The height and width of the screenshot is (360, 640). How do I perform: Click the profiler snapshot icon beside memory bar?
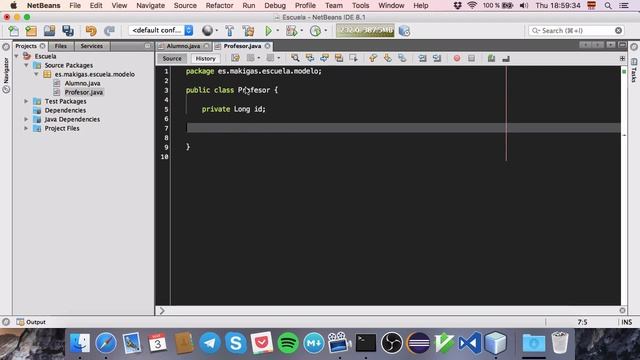click(x=404, y=31)
